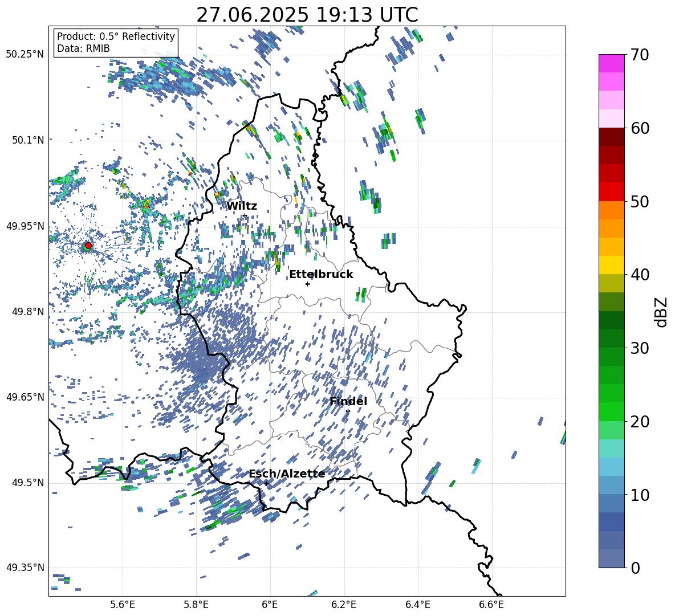Click the Wiltz city label
Screen dimensions: 675x616
point(242,206)
